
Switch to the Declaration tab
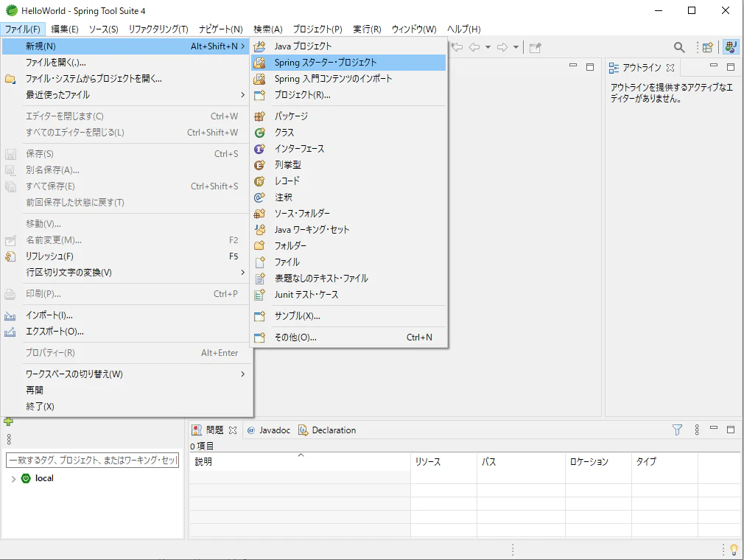(327, 430)
